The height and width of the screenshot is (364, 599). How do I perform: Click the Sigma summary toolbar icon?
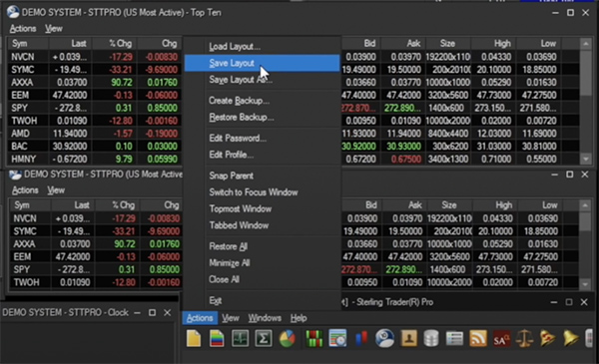(264, 338)
